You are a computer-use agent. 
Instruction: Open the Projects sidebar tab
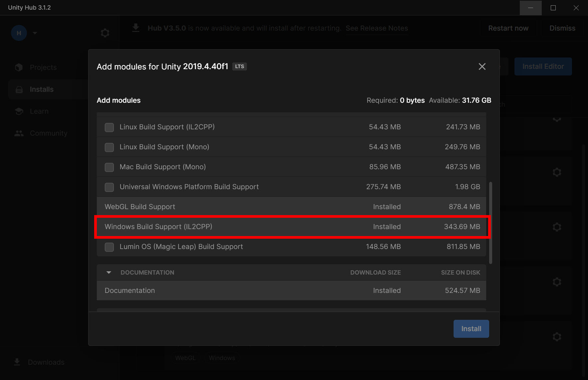(43, 67)
